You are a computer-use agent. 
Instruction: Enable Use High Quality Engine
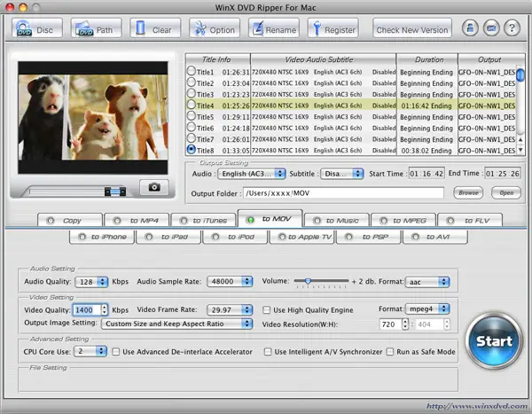click(267, 309)
